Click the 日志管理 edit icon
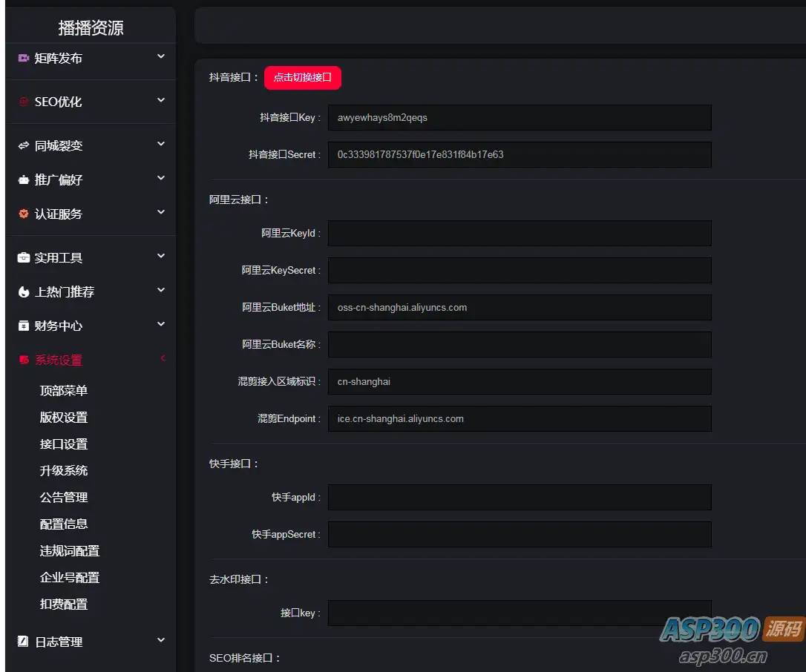 click(x=23, y=641)
